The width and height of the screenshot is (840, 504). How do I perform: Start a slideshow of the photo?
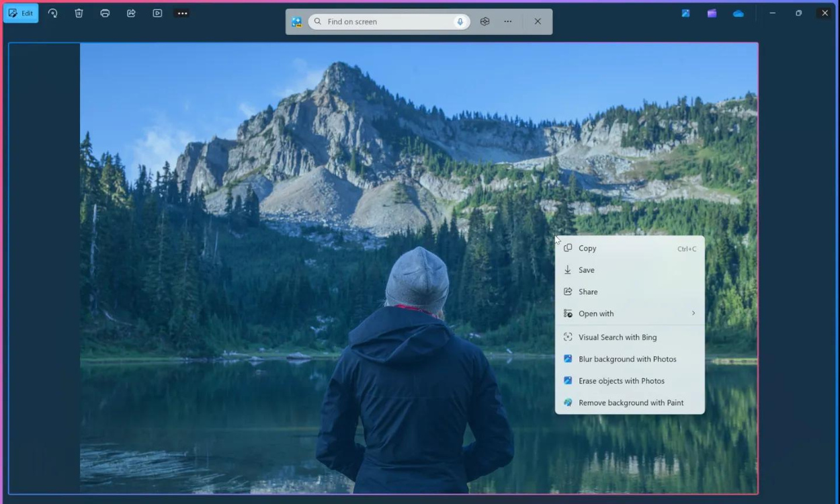coord(157,13)
